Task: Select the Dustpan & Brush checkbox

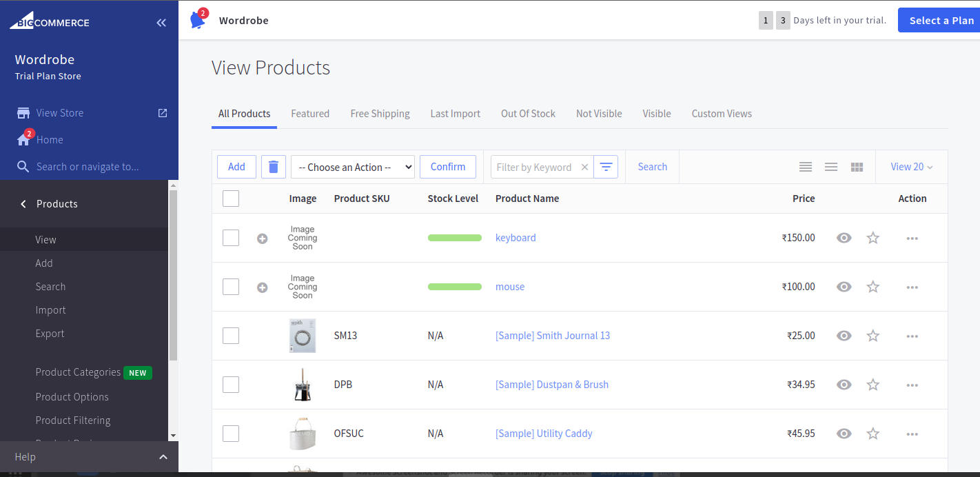Action: 231,385
